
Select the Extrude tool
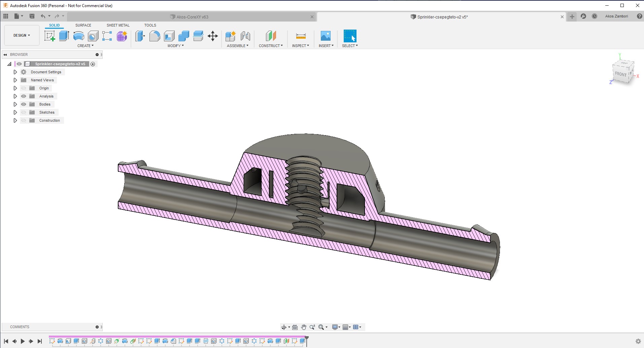click(x=64, y=36)
